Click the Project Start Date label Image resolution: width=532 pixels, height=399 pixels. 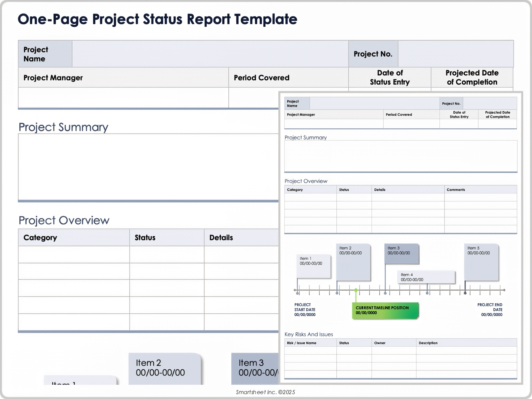[x=304, y=310]
